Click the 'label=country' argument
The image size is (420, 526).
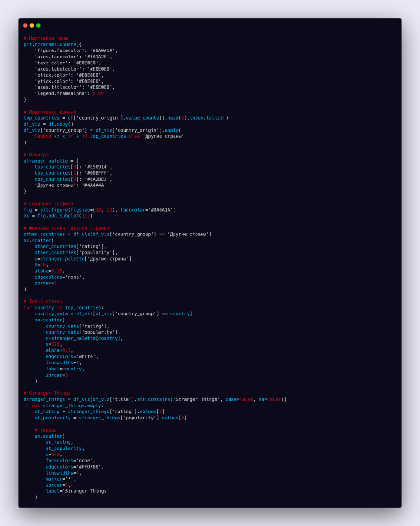tap(65, 369)
